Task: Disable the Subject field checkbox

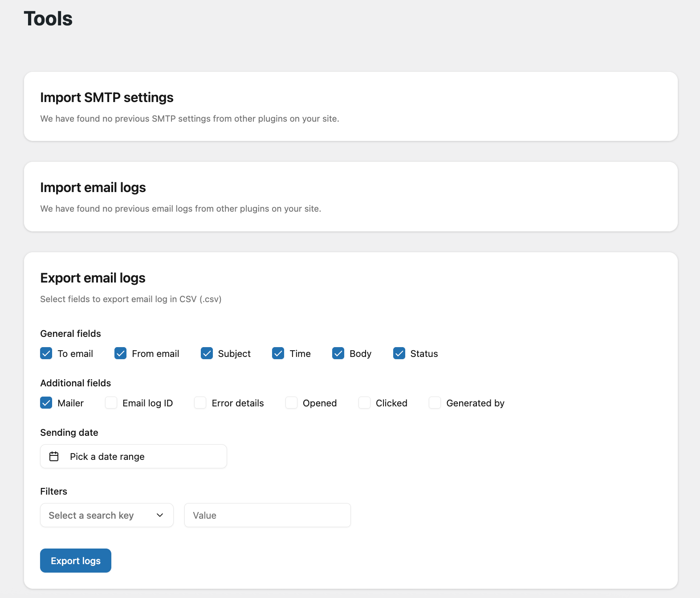Action: tap(207, 353)
